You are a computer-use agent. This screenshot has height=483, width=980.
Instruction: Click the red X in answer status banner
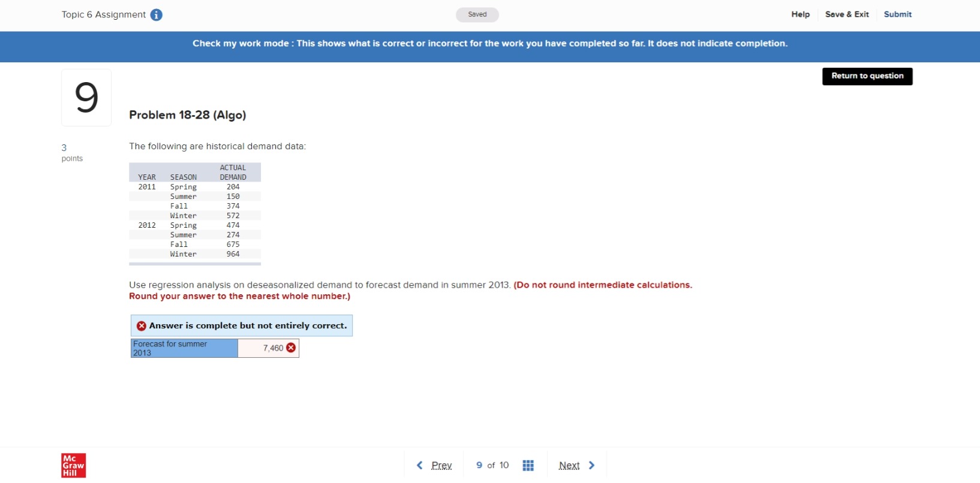tap(142, 326)
